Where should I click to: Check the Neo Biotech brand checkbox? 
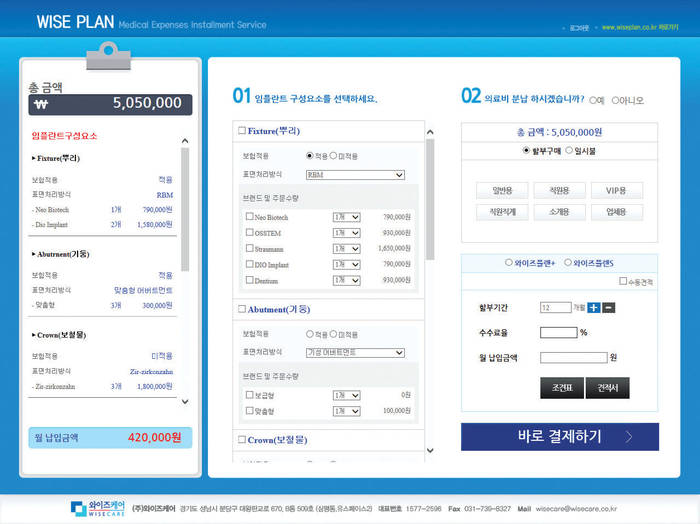pyautogui.click(x=249, y=216)
